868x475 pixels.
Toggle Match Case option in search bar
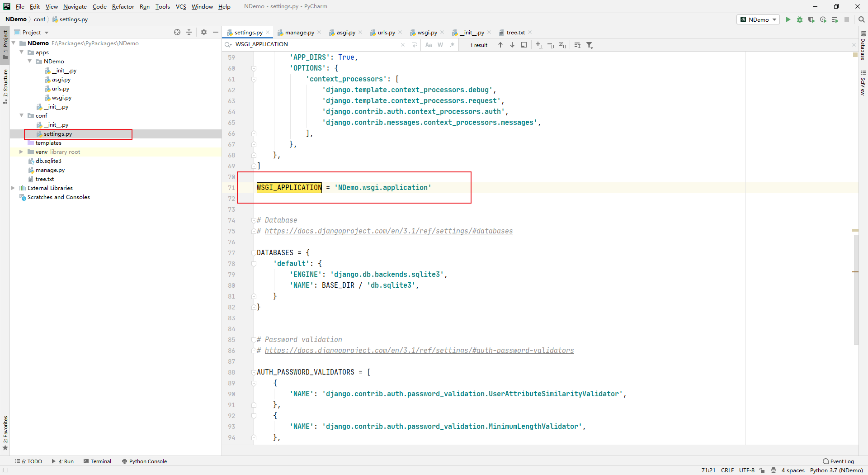tap(429, 45)
